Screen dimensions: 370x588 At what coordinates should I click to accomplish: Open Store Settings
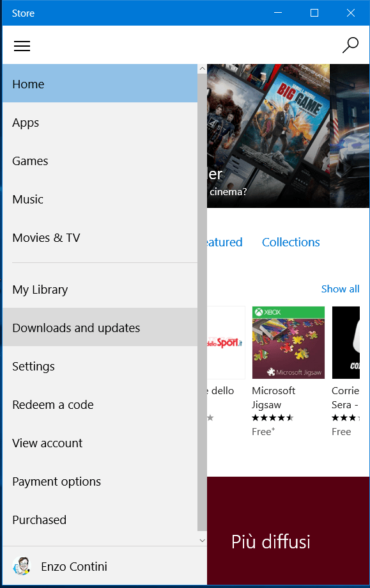pyautogui.click(x=100, y=366)
